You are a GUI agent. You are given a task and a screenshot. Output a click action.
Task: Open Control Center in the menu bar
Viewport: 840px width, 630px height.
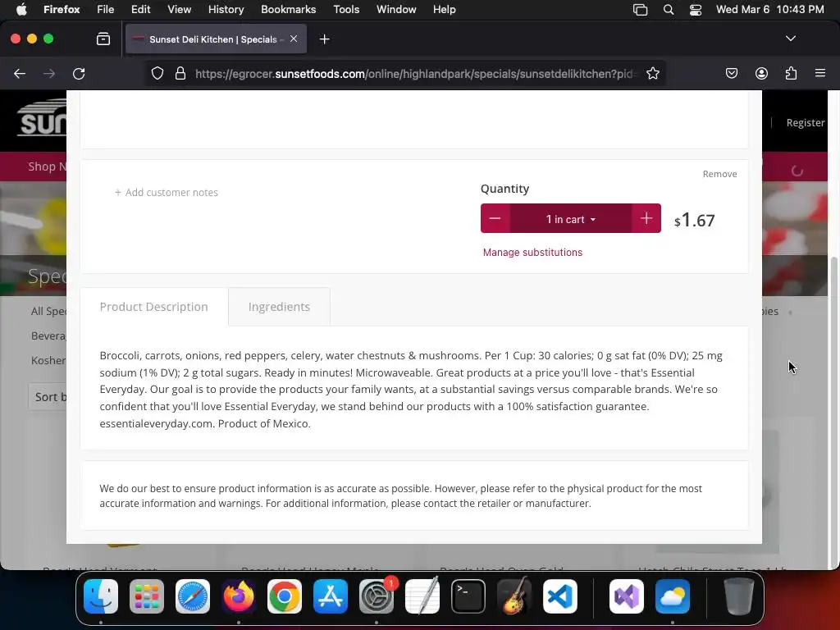tap(696, 10)
